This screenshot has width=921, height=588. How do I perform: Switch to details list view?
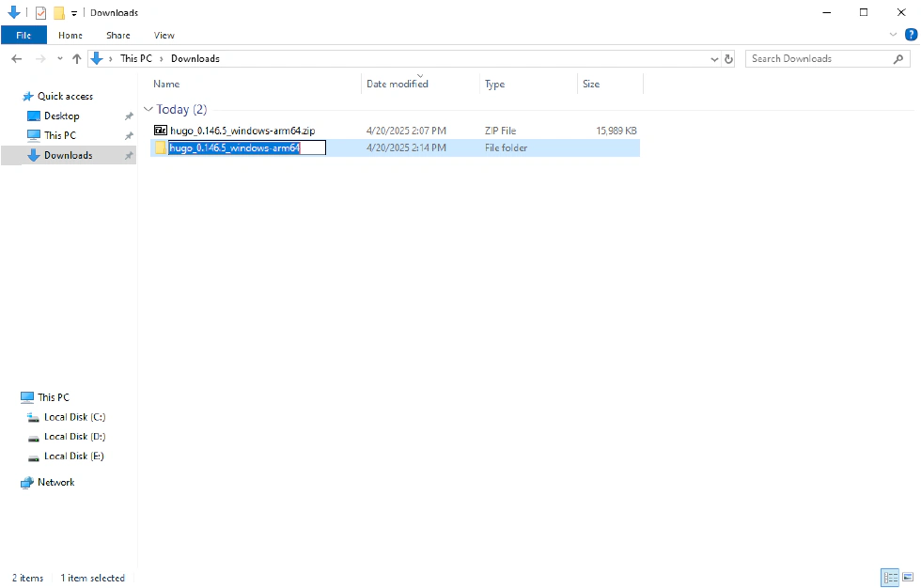(888, 578)
